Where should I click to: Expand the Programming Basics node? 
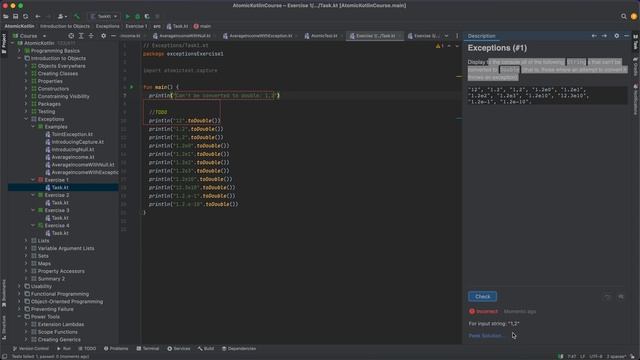pyautogui.click(x=19, y=51)
